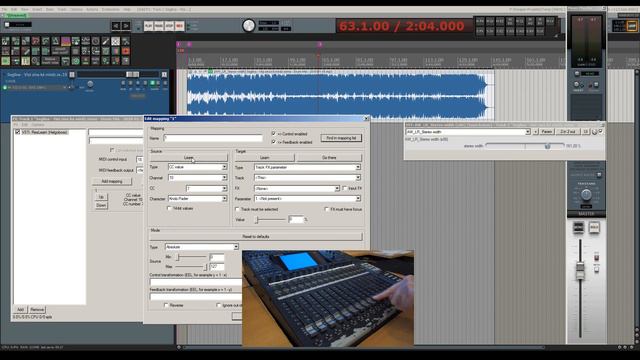This screenshot has width=640, height=360.
Task: Open the Source Type dropdown (CC value)
Action: [x=198, y=167]
